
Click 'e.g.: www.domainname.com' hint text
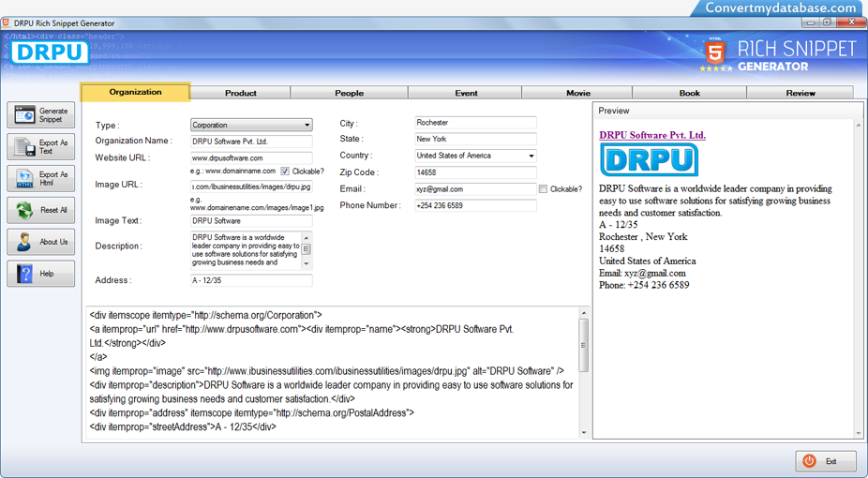pos(232,171)
